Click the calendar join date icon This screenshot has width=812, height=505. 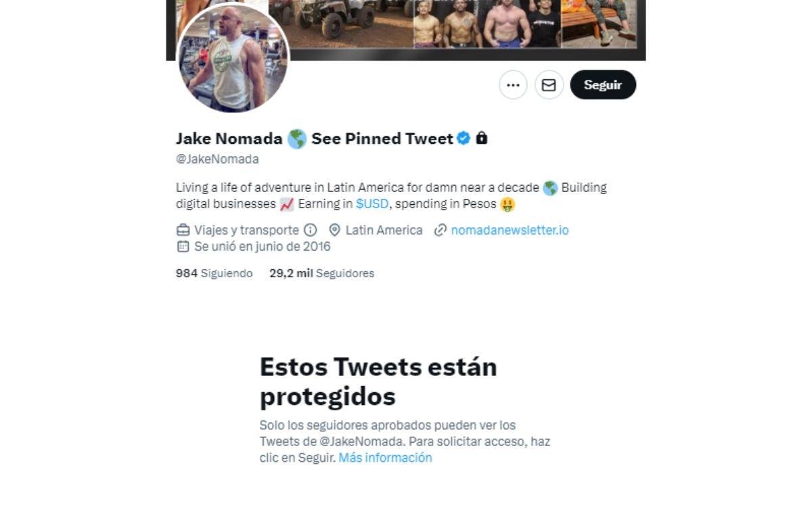183,246
